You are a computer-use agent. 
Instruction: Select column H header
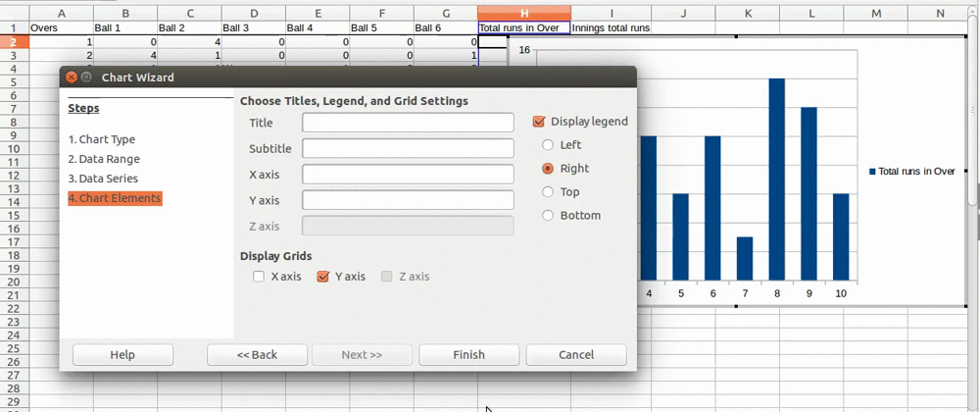[525, 13]
